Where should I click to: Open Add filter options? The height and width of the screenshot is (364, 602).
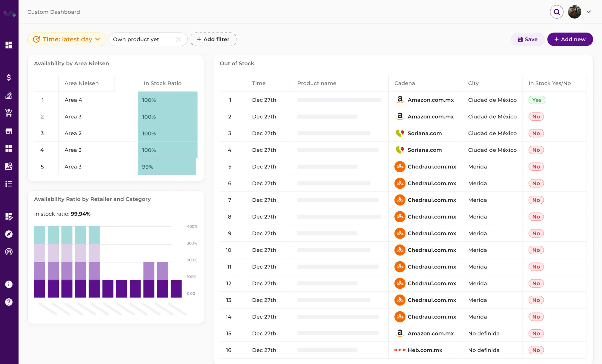tap(213, 39)
